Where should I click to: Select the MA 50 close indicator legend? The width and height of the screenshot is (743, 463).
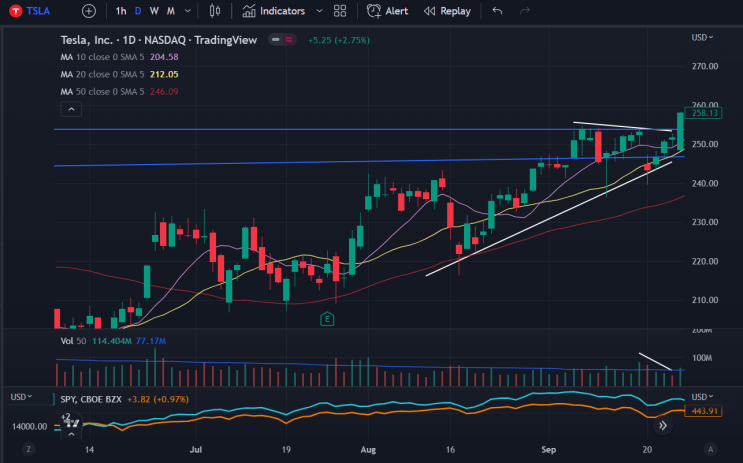119,91
